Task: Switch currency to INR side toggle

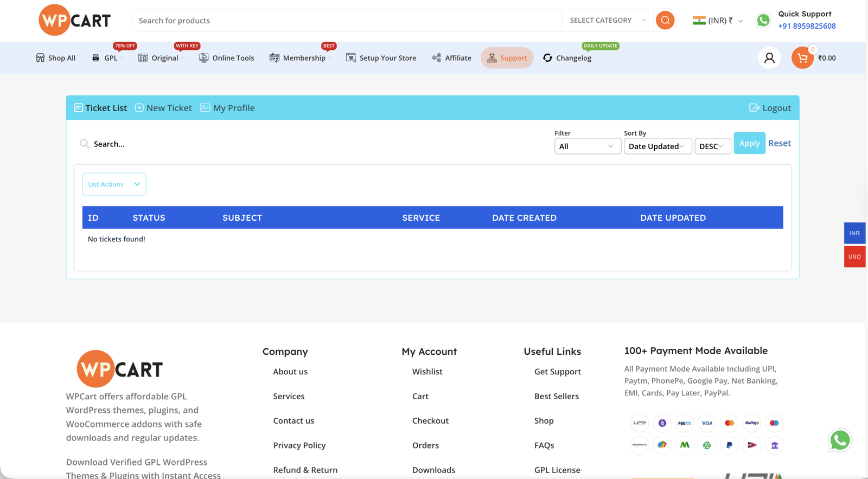Action: coord(854,233)
